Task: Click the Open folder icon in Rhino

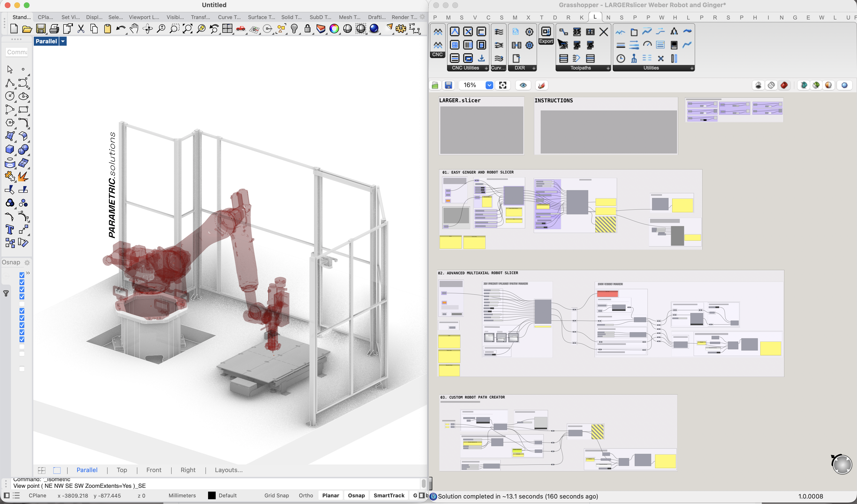Action: pos(27,29)
